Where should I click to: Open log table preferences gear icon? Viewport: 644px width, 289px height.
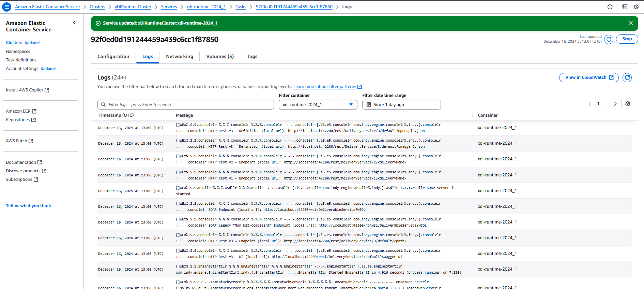coord(628,104)
